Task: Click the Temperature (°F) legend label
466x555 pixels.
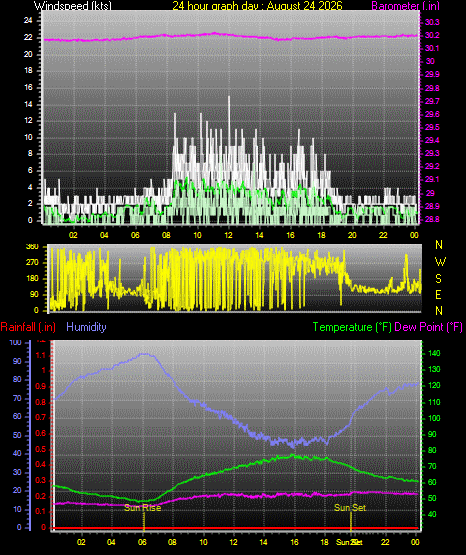Action: click(352, 327)
